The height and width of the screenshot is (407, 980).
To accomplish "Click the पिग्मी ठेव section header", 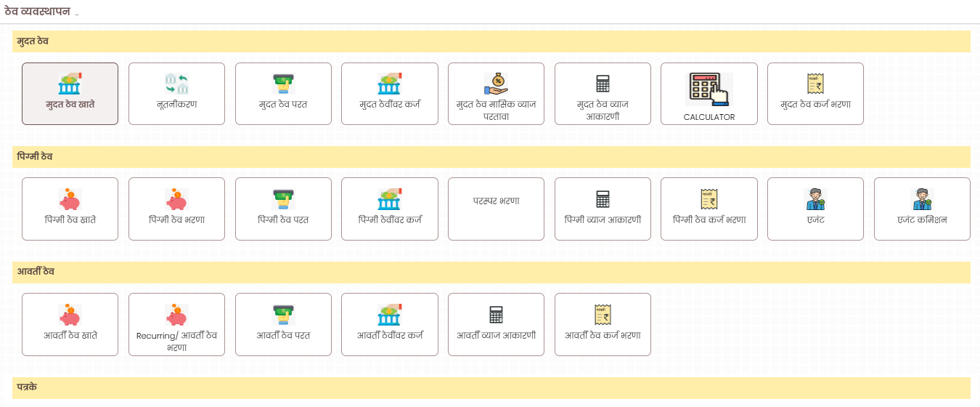I will click(x=35, y=157).
